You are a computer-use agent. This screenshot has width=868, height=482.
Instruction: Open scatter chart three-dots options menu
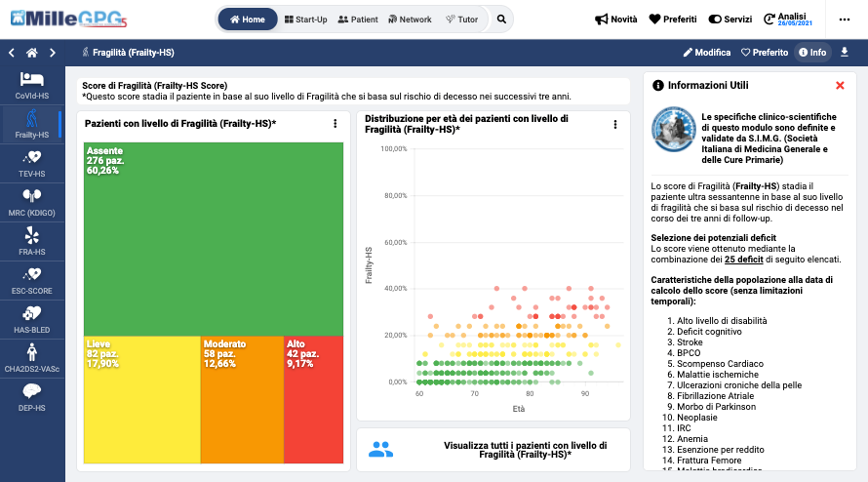coord(615,124)
